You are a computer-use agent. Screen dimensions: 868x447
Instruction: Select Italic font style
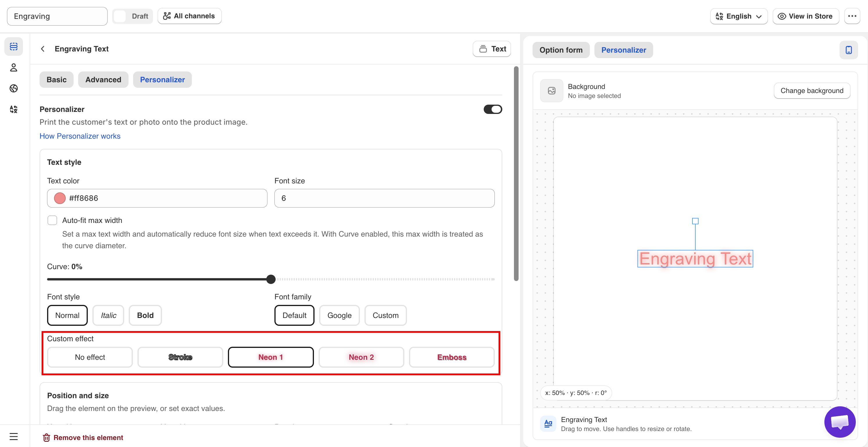pos(108,315)
